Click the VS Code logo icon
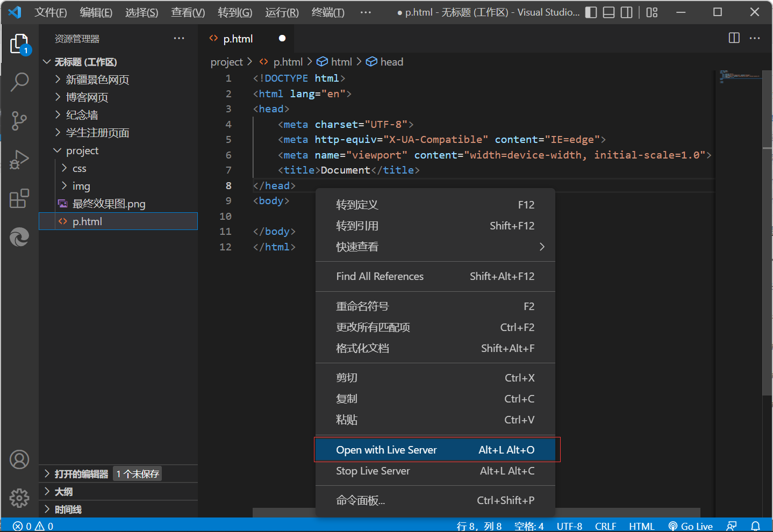The image size is (773, 532). click(15, 12)
